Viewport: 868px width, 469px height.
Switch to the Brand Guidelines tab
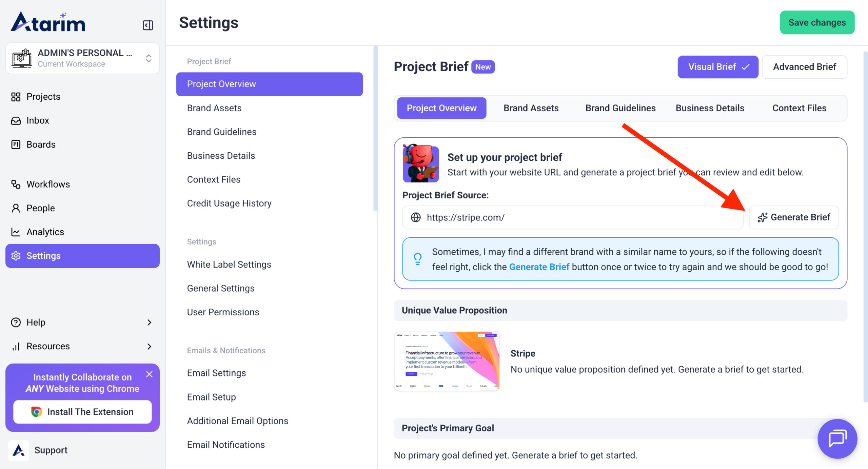point(620,108)
